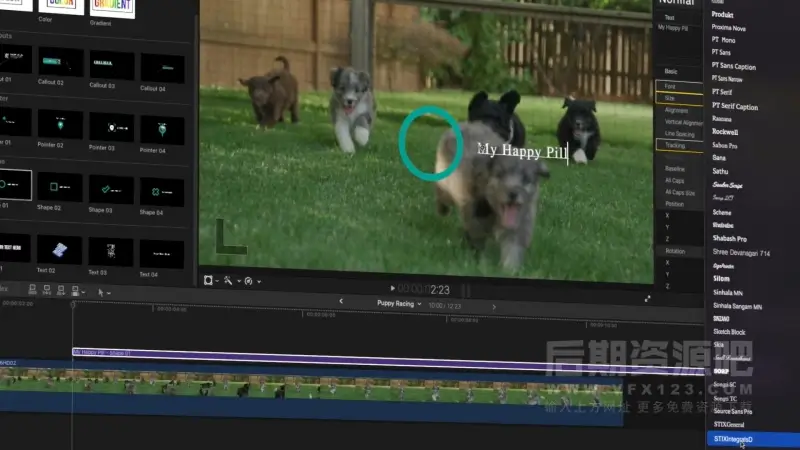Select the Pointer 04 title thumbnail
Screen dimensions: 800x450
coord(162,130)
